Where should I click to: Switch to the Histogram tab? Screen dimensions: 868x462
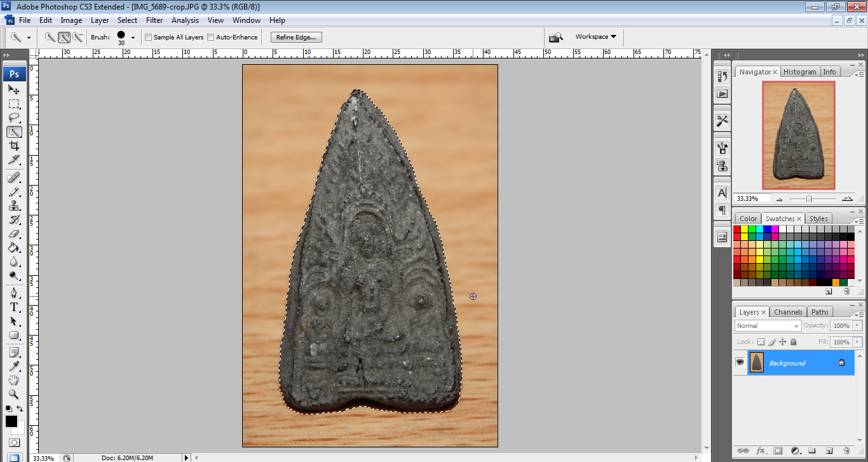coord(799,72)
